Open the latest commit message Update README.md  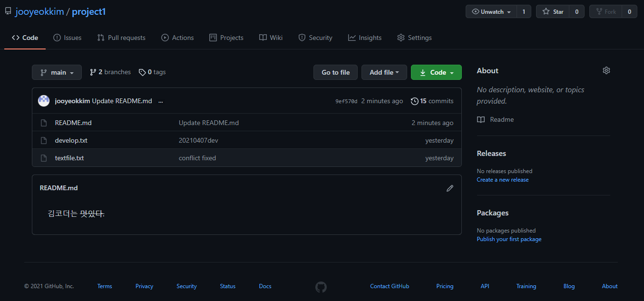122,101
